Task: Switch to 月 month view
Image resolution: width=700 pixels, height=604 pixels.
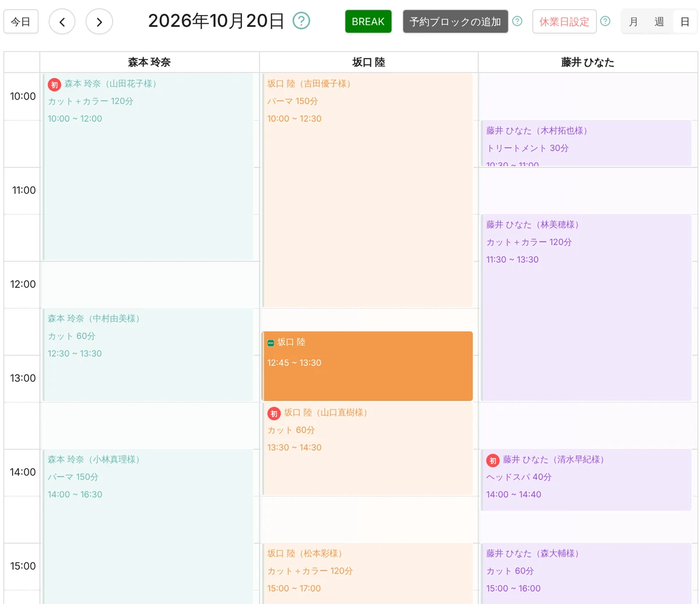Action: (633, 22)
